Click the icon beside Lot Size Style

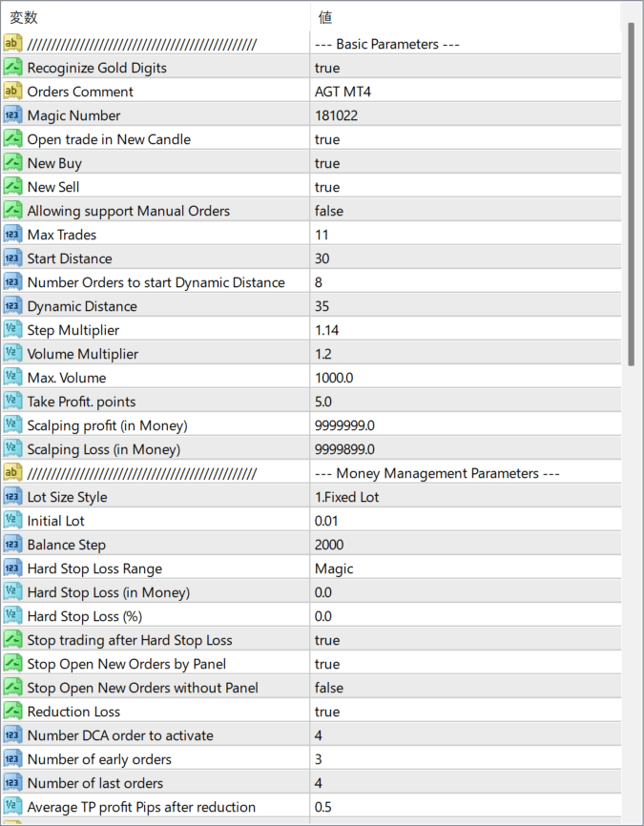coord(12,497)
